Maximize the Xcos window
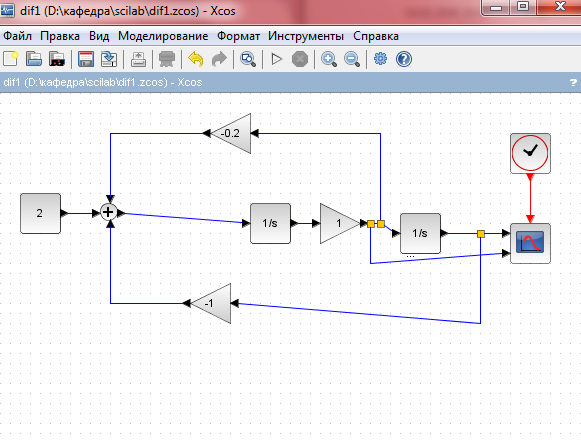This screenshot has width=581, height=443. (523, 7)
